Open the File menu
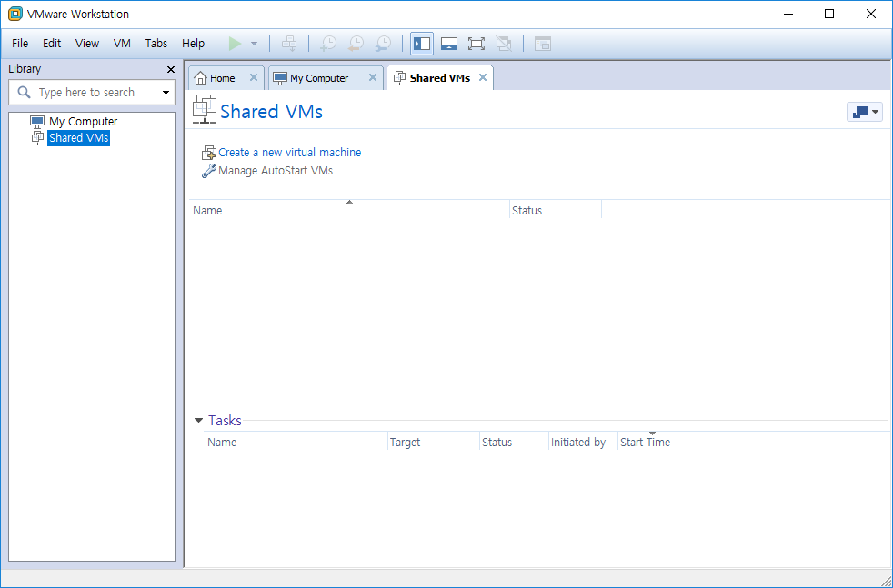The width and height of the screenshot is (893, 588). [x=20, y=44]
